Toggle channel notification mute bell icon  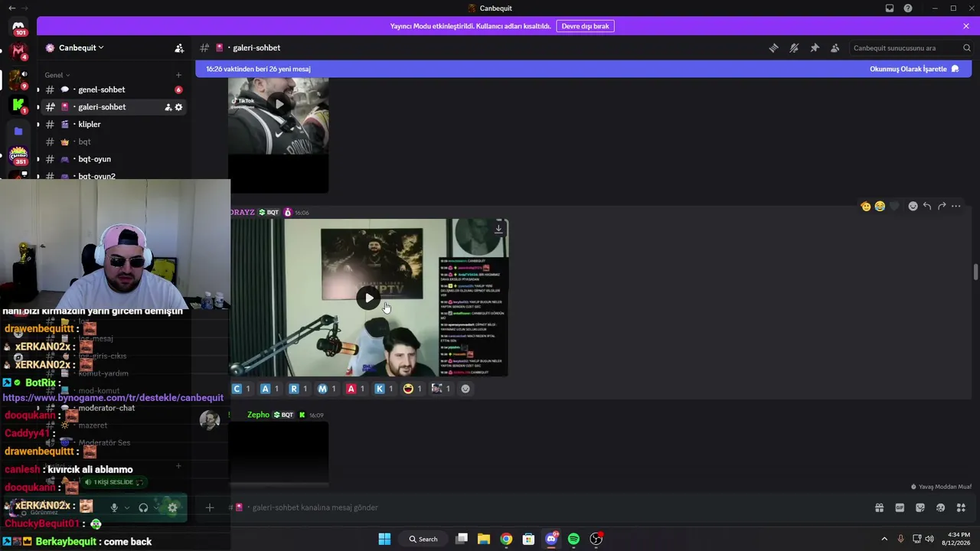pyautogui.click(x=794, y=48)
